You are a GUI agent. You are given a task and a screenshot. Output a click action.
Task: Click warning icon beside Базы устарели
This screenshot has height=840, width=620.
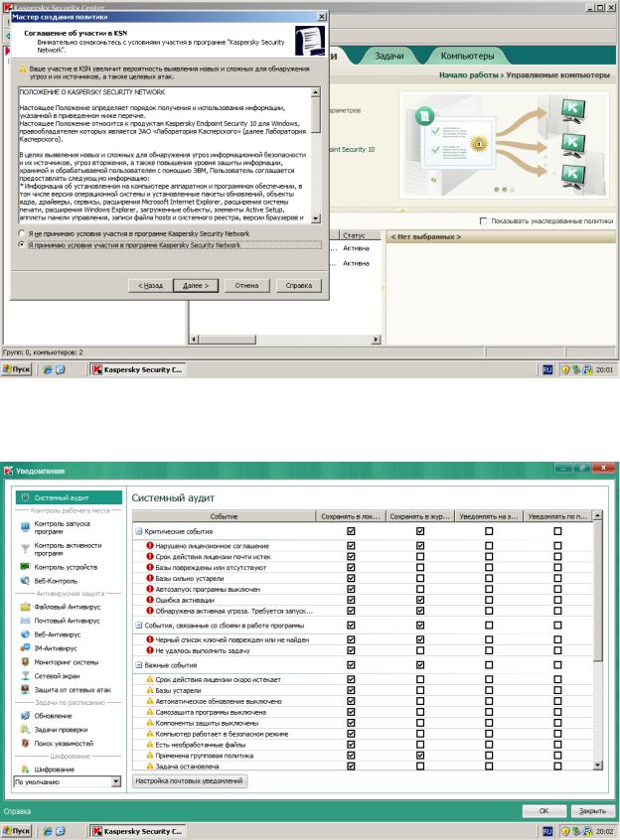click(150, 690)
